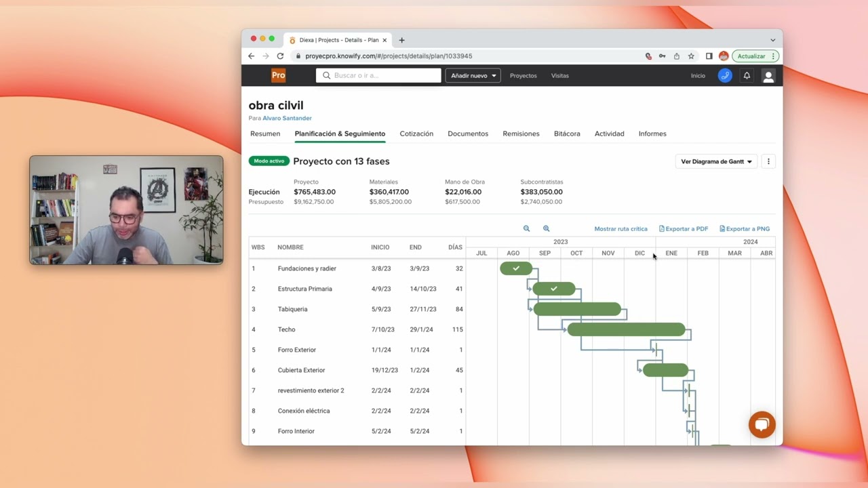Click the Tabiqueria task name
Viewport: 868px width, 488px height.
(x=292, y=309)
